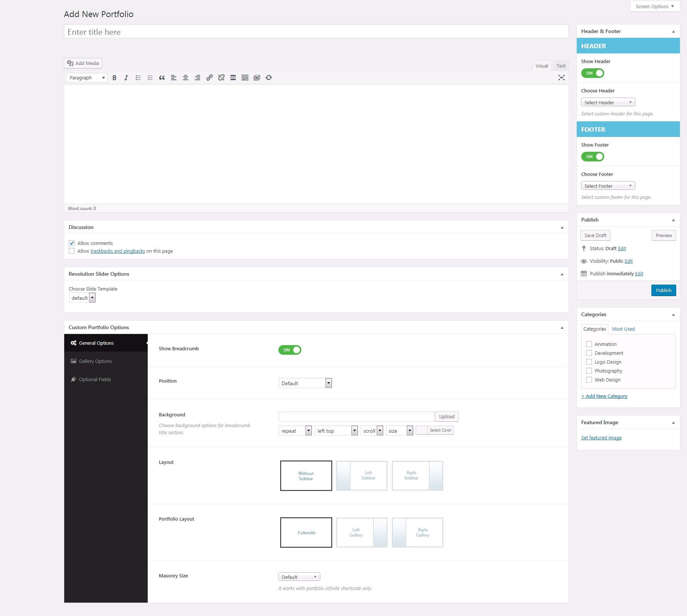Open General Options section
Image resolution: width=687 pixels, height=616 pixels.
pyautogui.click(x=106, y=343)
